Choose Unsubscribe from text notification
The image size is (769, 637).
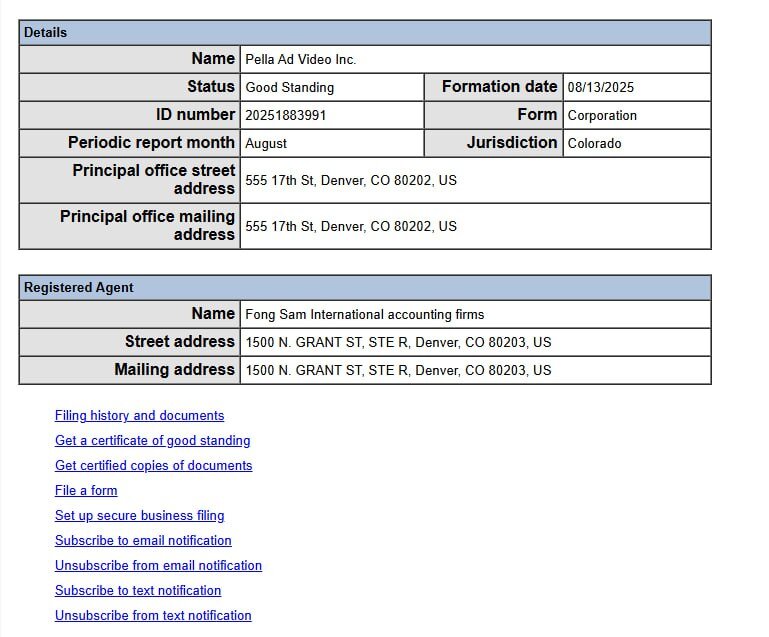(x=153, y=616)
